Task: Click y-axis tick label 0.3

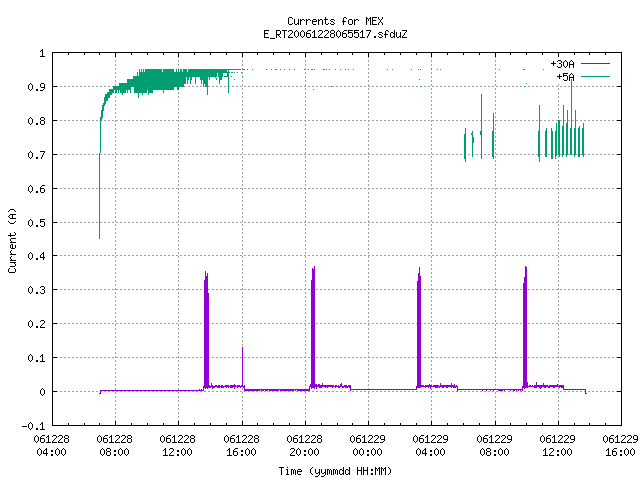Action: 36,290
